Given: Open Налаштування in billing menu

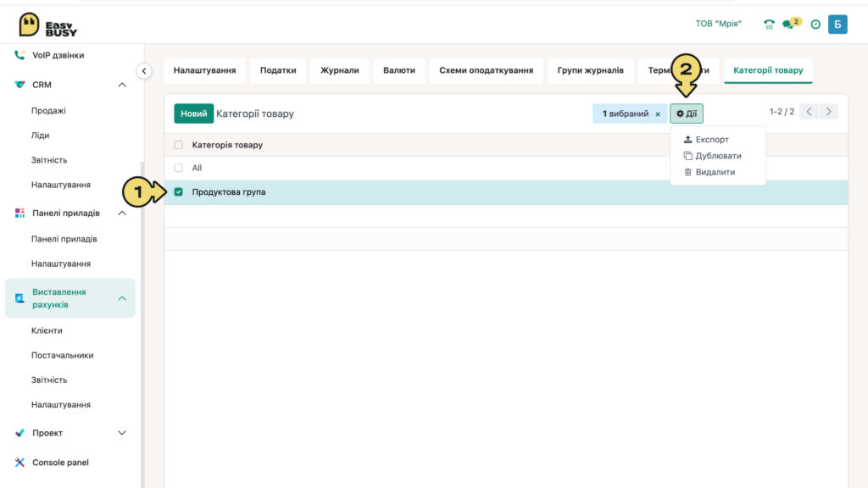Looking at the screenshot, I should [61, 404].
